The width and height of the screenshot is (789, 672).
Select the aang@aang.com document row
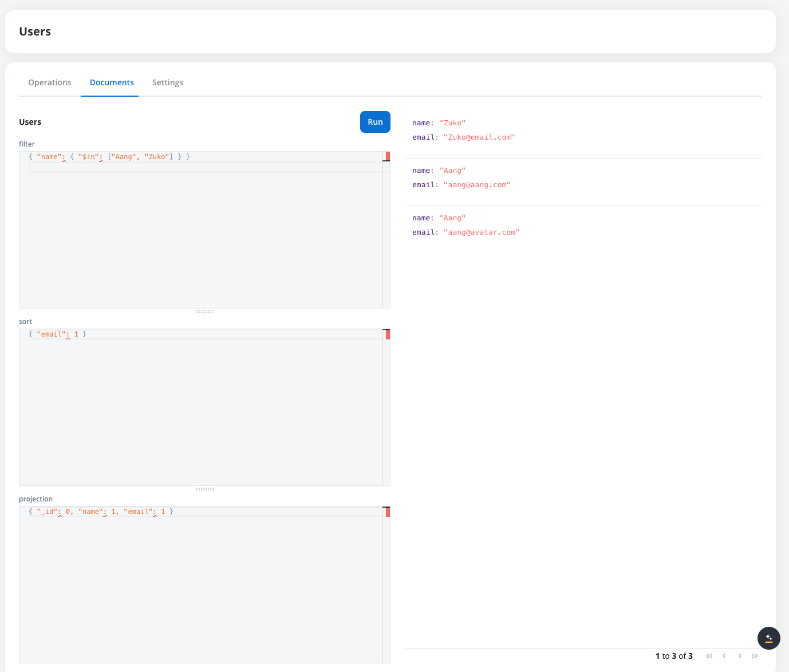click(x=582, y=178)
